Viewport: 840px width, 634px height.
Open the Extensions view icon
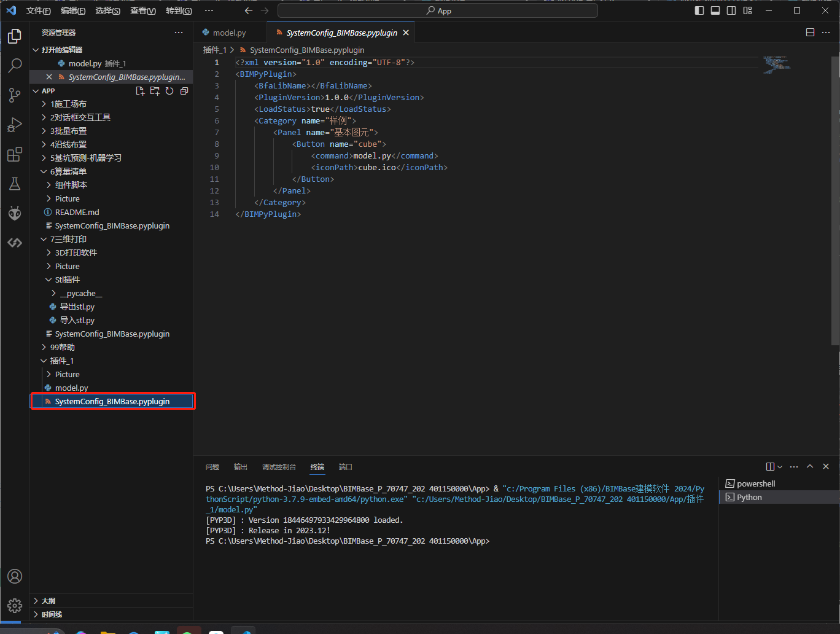coord(15,155)
